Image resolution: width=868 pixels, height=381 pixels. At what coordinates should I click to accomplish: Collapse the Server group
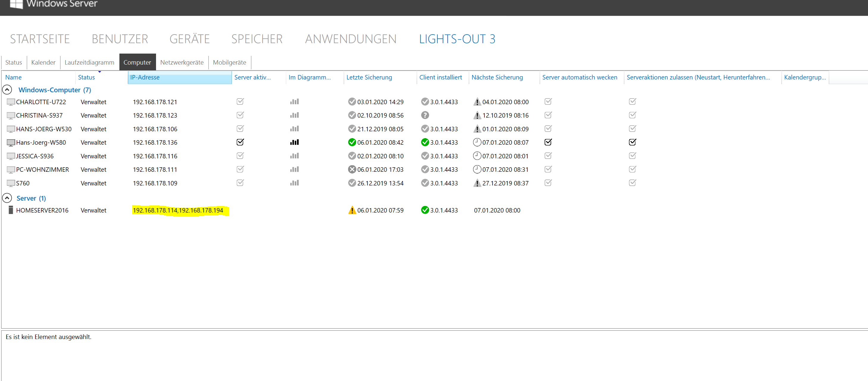pos(7,198)
